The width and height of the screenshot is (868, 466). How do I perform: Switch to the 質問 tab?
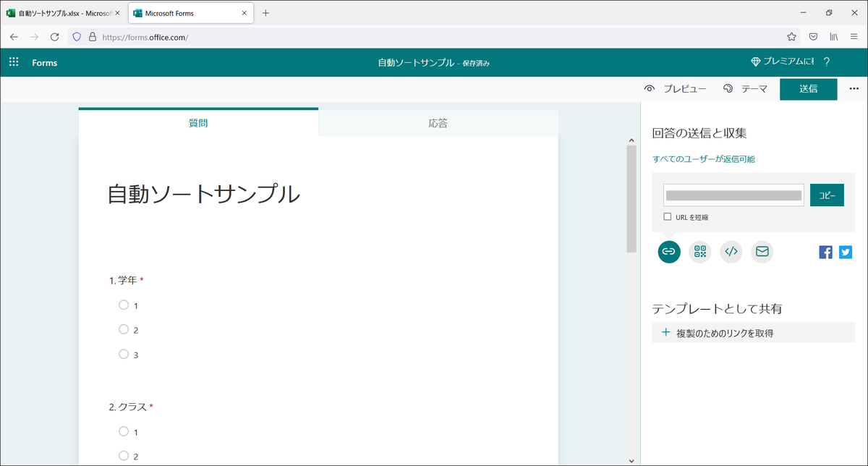[198, 122]
